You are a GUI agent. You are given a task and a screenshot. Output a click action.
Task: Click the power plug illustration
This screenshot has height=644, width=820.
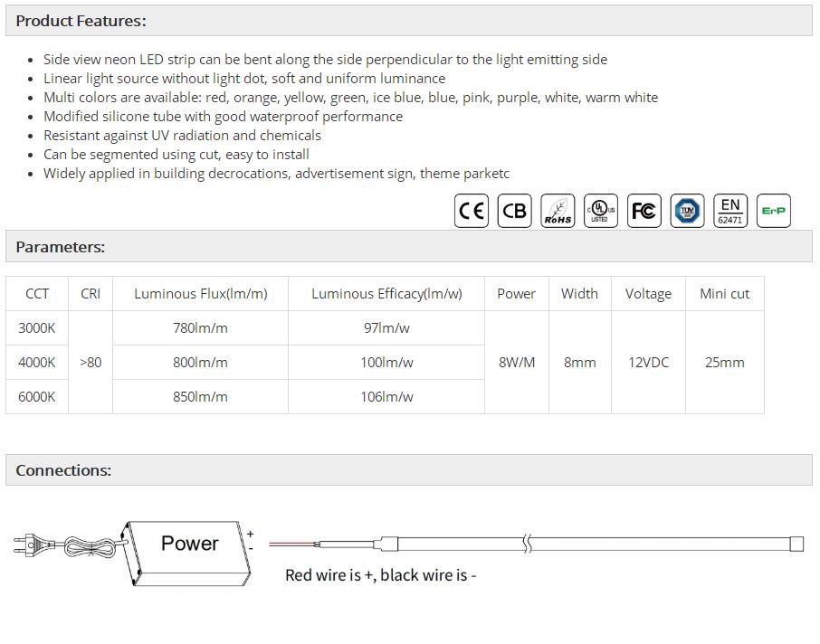point(32,545)
